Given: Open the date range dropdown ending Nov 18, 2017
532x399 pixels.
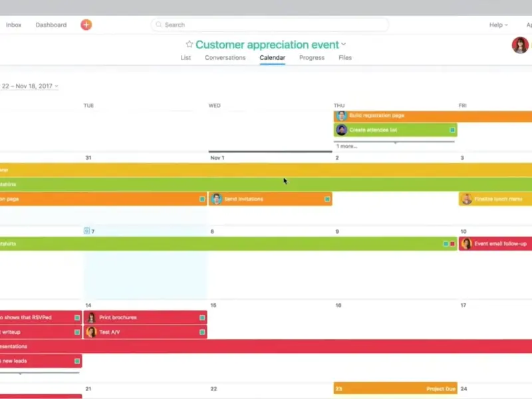Looking at the screenshot, I should click(x=57, y=86).
